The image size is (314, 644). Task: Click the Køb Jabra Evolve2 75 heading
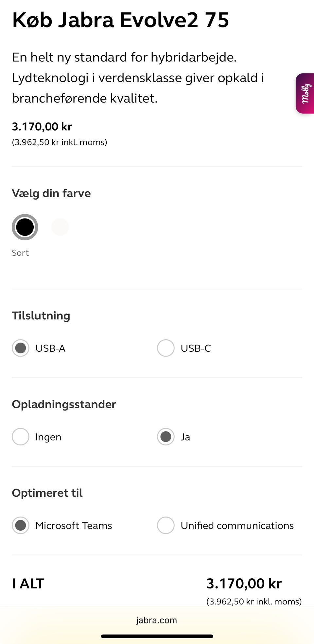pyautogui.click(x=120, y=20)
